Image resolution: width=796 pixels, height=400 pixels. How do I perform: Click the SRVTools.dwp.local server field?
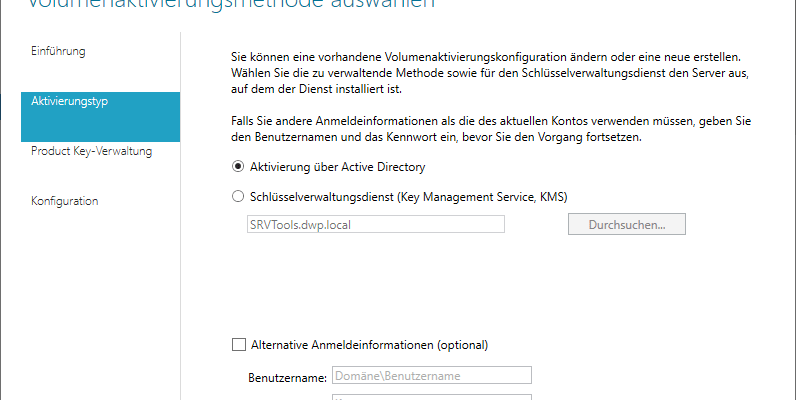click(x=375, y=224)
